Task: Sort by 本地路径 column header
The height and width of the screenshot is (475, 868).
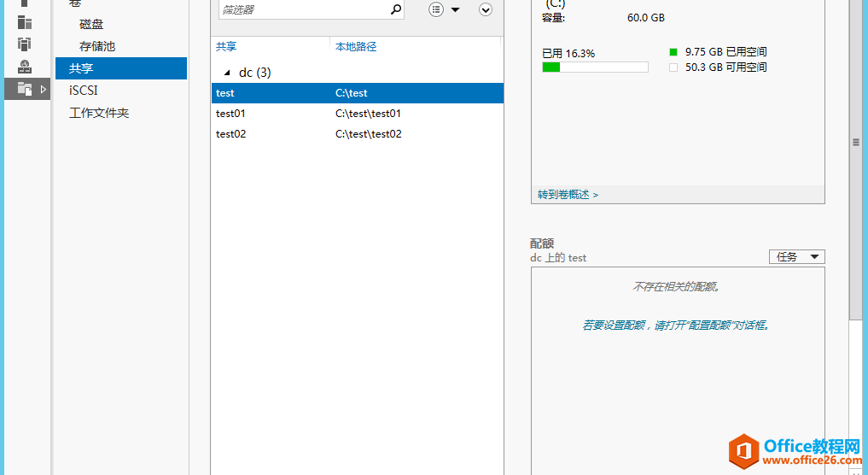Action: pos(356,46)
